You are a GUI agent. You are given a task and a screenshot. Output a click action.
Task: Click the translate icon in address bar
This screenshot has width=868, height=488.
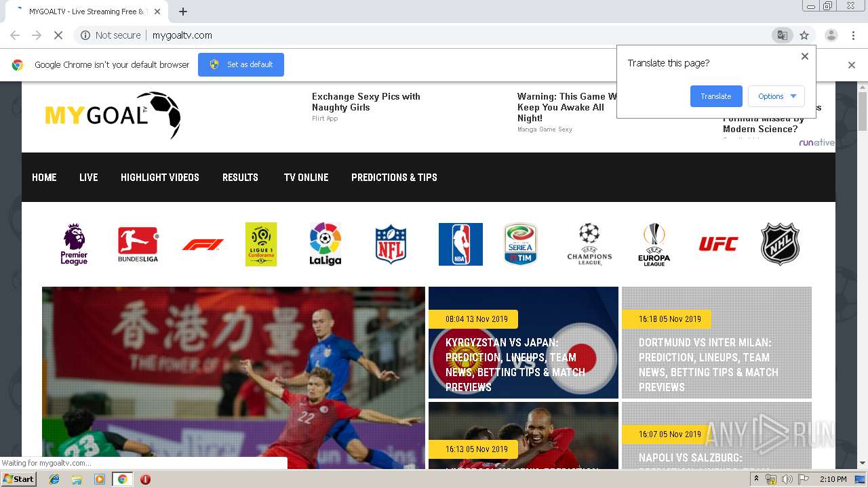click(782, 35)
